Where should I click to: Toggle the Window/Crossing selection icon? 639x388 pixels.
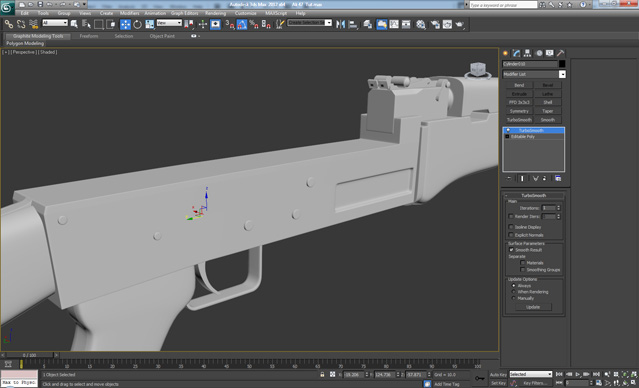coord(111,24)
